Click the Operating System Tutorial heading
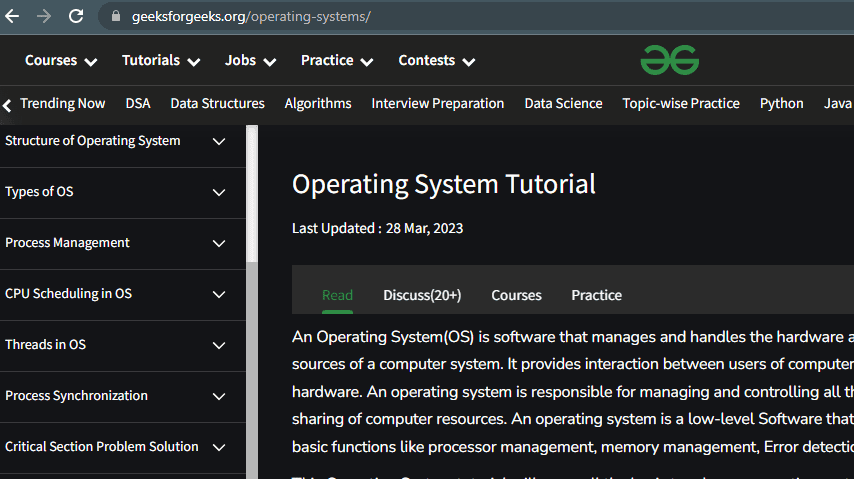 [443, 184]
